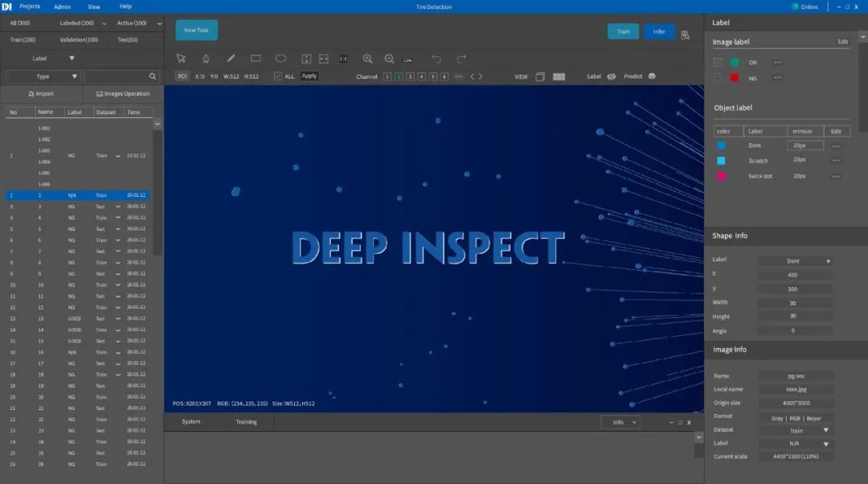Undo the last action
The width and height of the screenshot is (868, 484).
436,59
